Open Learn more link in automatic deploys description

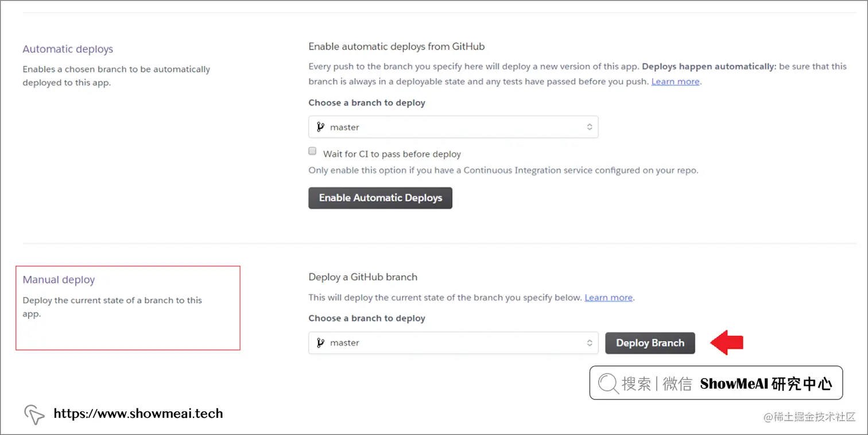point(675,82)
